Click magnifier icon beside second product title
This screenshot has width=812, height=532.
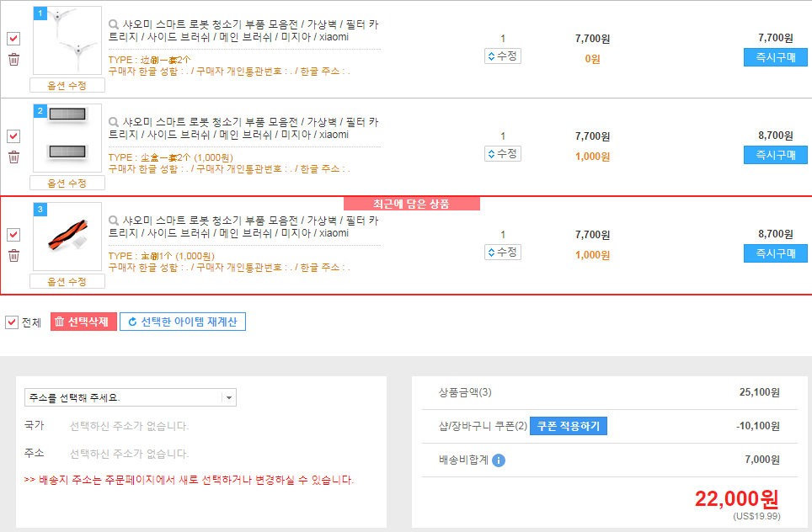115,122
